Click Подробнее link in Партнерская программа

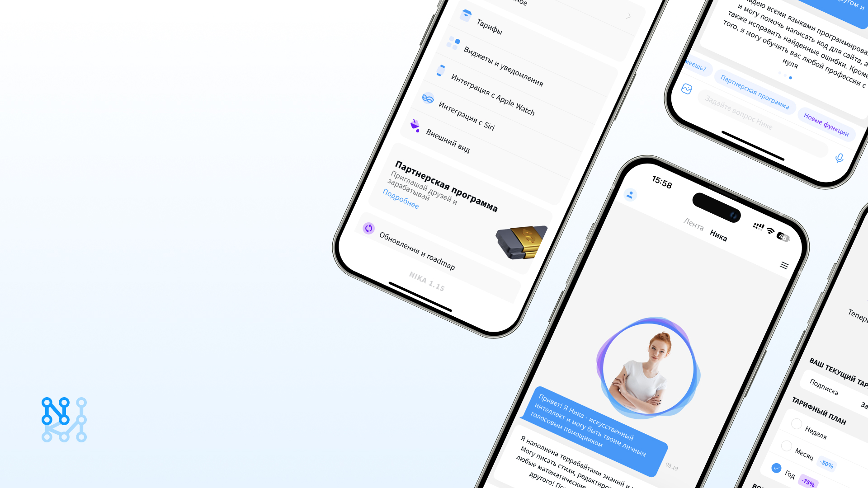point(400,204)
